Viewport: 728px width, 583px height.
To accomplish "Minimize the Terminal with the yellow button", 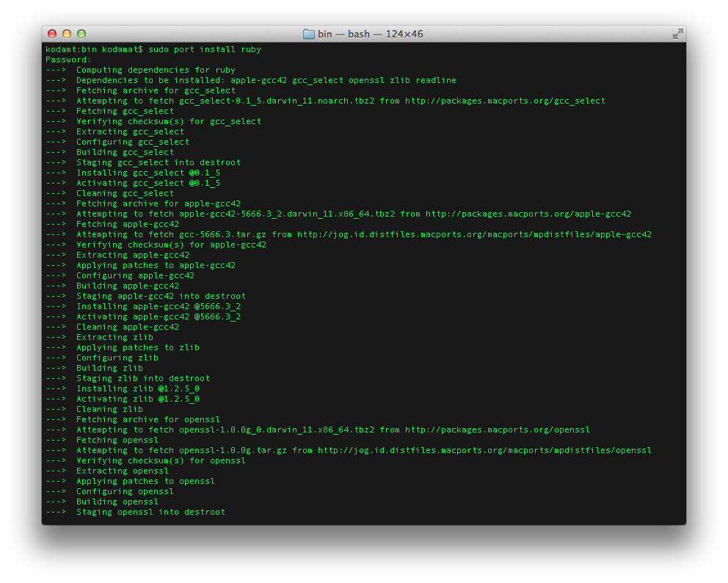I will click(67, 34).
